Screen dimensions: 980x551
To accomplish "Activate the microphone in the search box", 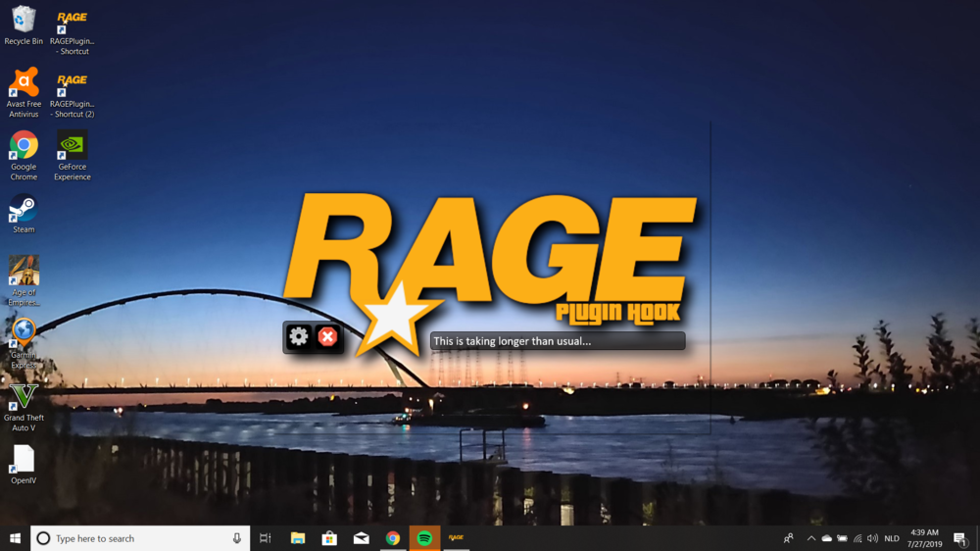I will tap(237, 538).
